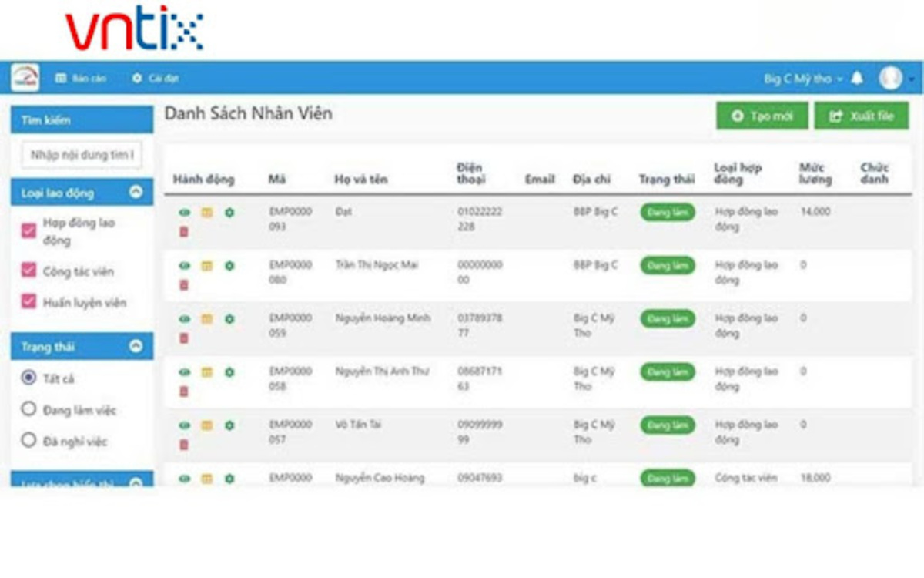Click the Đang làm status badge for EMP0000080
The image size is (924, 578).
point(667,265)
